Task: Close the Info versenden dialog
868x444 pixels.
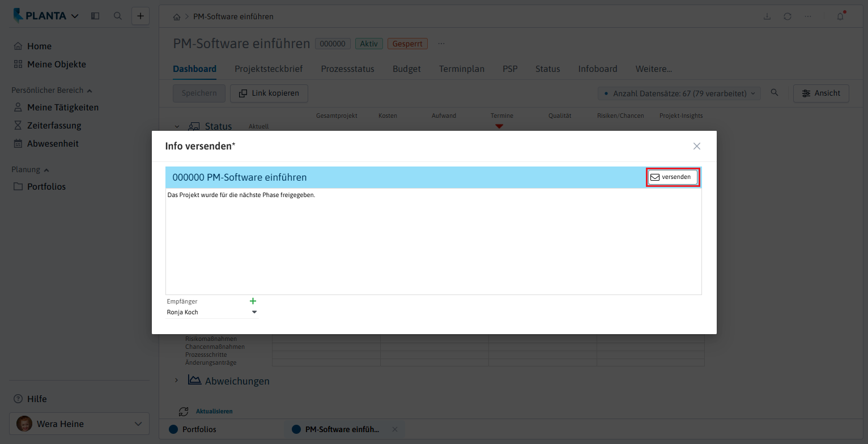Action: coord(697,146)
